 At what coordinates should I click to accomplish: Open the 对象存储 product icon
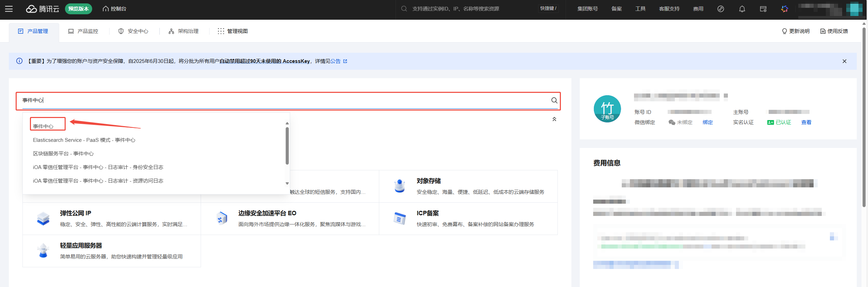[399, 186]
